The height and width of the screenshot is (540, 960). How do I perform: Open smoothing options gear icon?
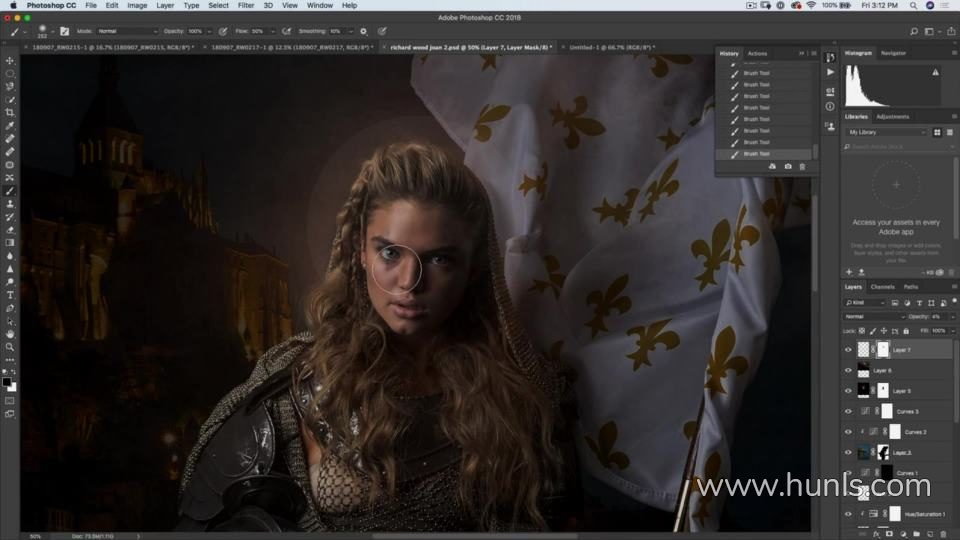(363, 31)
